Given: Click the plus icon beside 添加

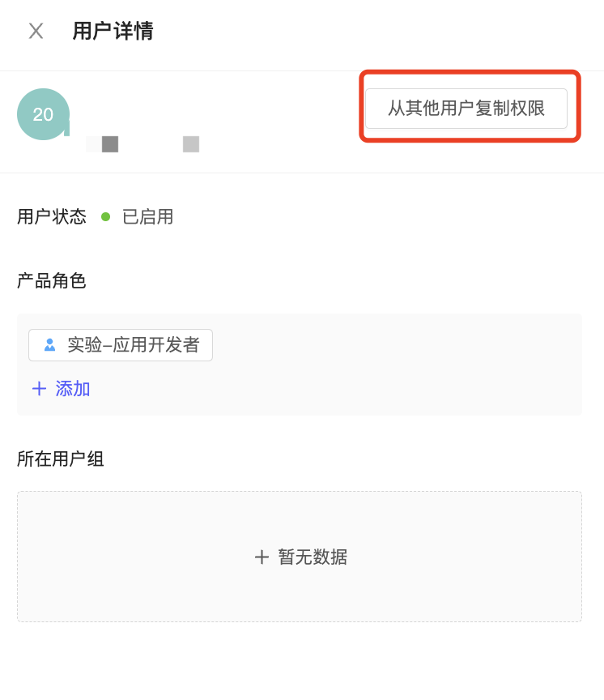Looking at the screenshot, I should (x=39, y=388).
